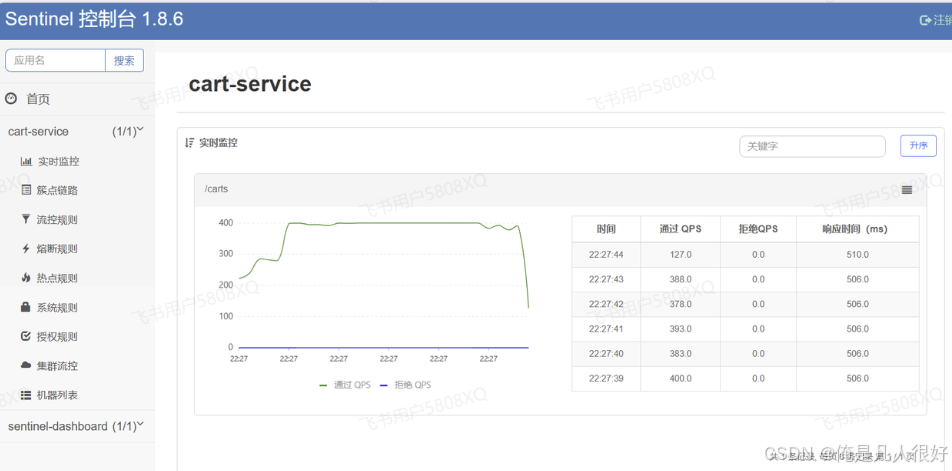Click the 实时监控 bar chart icon
This screenshot has width=952, height=471.
point(26,161)
